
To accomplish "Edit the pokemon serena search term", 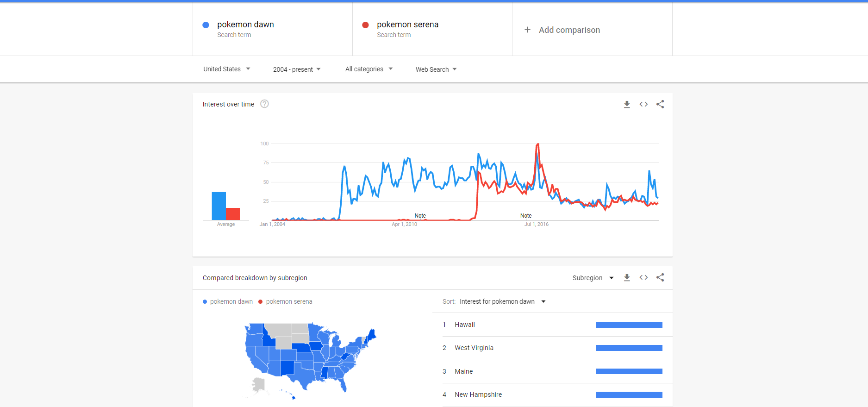I will 407,25.
